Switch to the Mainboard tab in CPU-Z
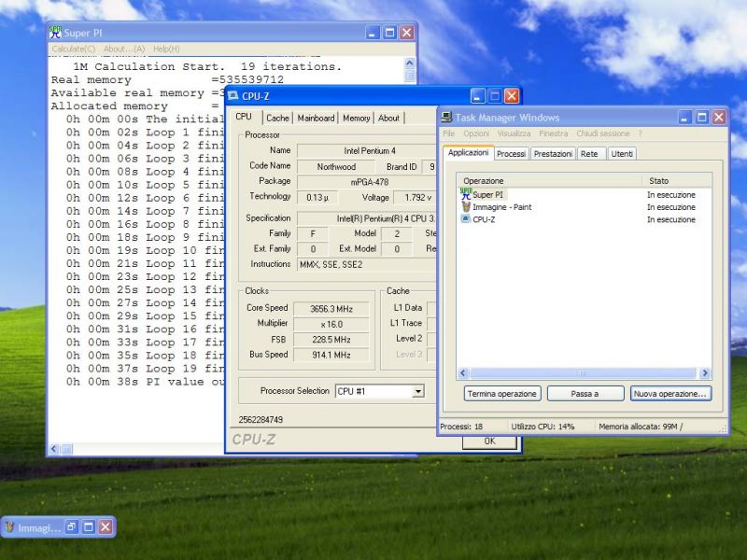This screenshot has height=560, width=747. [316, 118]
